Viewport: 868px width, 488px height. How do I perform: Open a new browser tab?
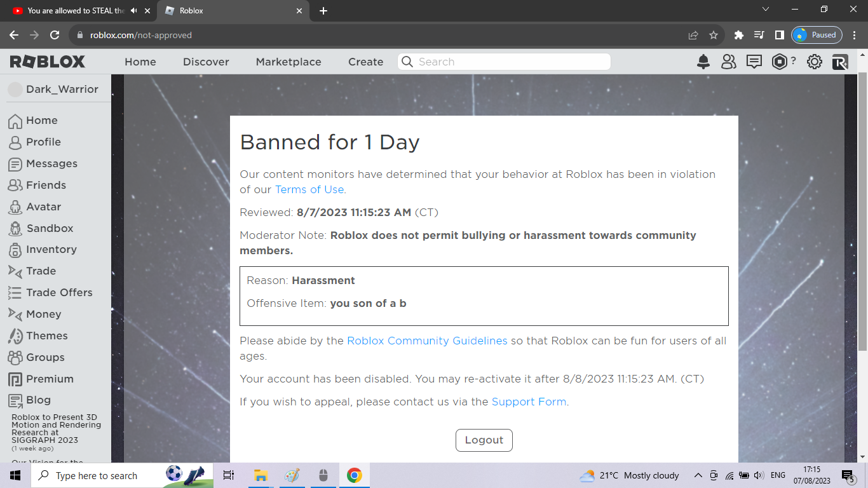coord(323,11)
